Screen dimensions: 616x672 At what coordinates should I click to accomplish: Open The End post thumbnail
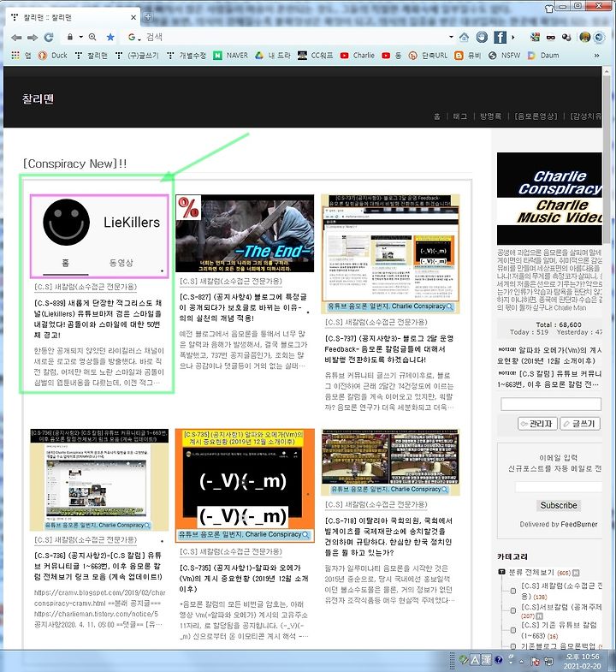tap(245, 233)
